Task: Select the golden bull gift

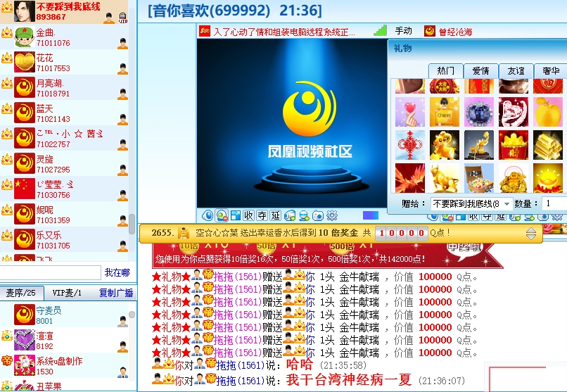Action: click(x=445, y=178)
